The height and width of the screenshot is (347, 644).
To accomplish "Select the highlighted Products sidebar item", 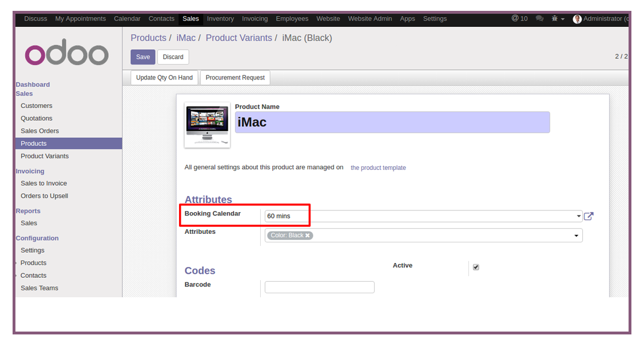I will pyautogui.click(x=69, y=143).
